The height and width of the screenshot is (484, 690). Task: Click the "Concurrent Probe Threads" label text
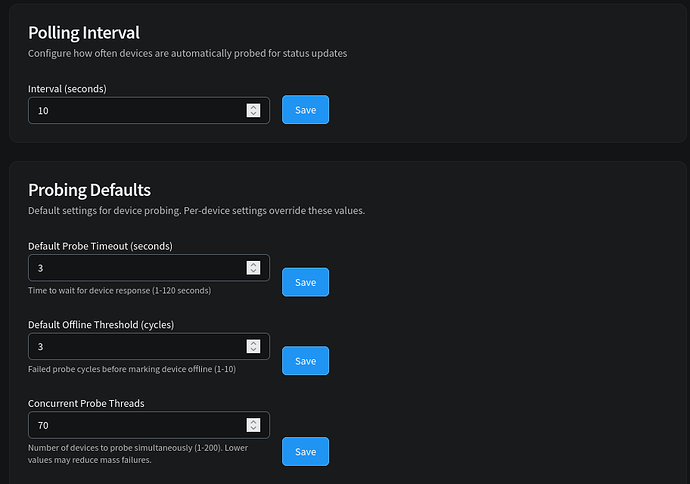coord(84,403)
